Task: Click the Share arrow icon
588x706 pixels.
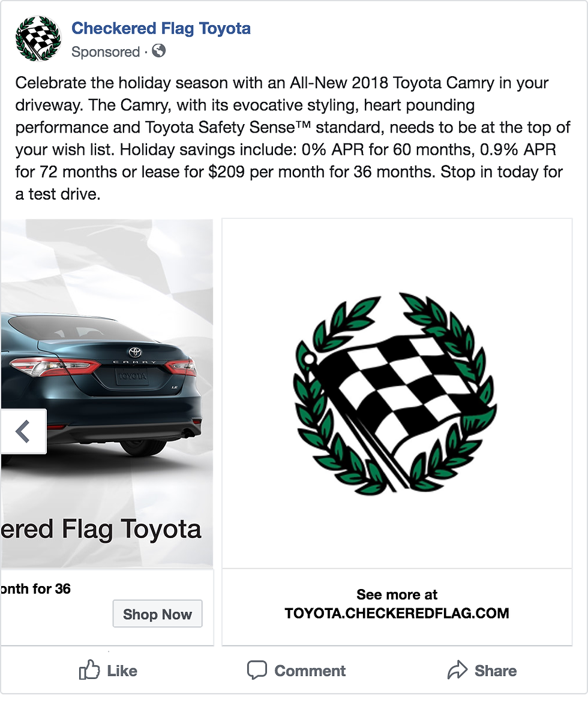Action: click(457, 671)
